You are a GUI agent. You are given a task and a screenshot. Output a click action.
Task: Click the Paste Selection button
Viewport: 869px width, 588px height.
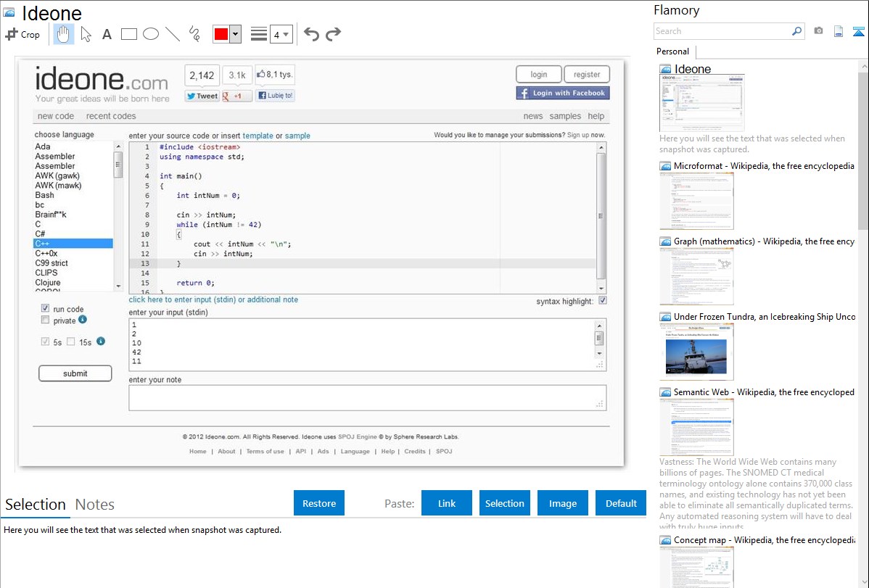(504, 503)
